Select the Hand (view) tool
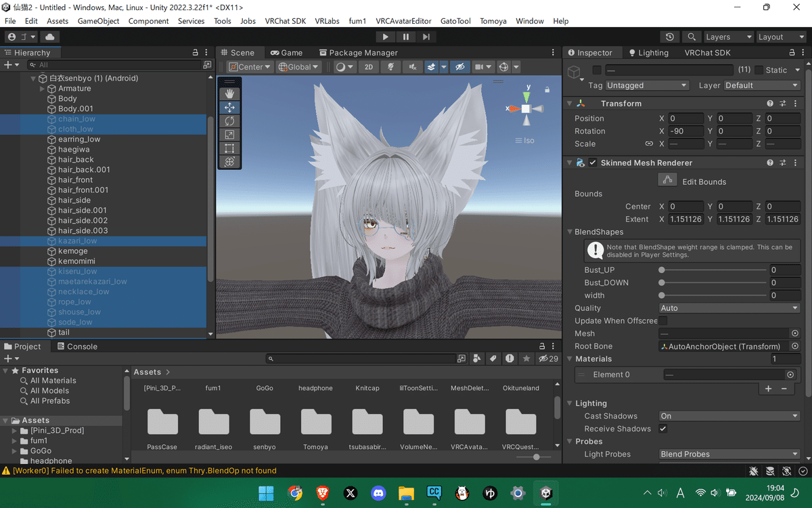 [229, 93]
